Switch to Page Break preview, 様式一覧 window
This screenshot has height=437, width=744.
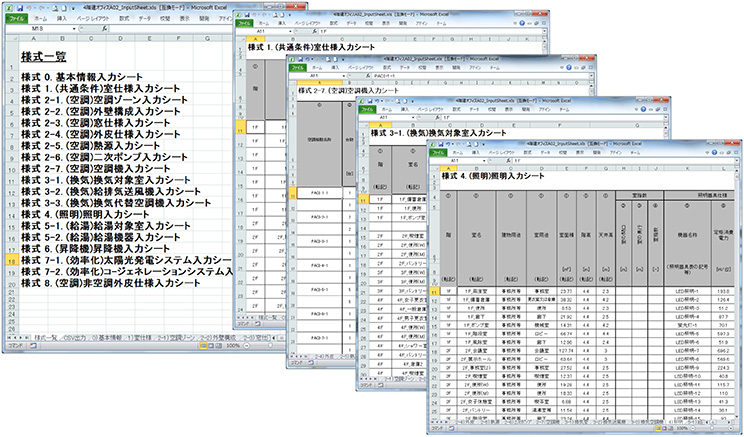(x=219, y=346)
